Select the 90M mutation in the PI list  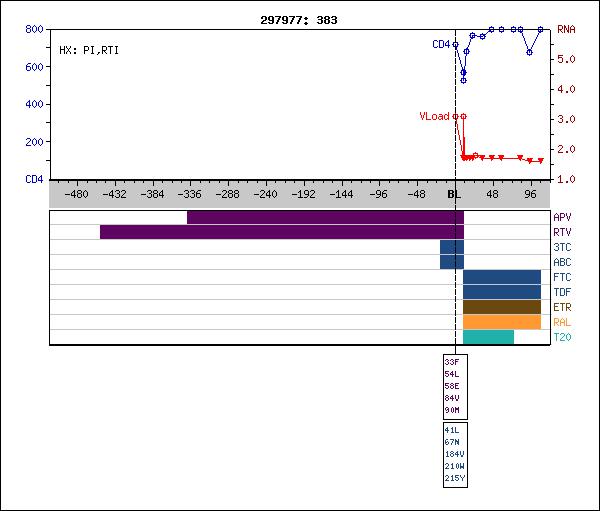[452, 410]
